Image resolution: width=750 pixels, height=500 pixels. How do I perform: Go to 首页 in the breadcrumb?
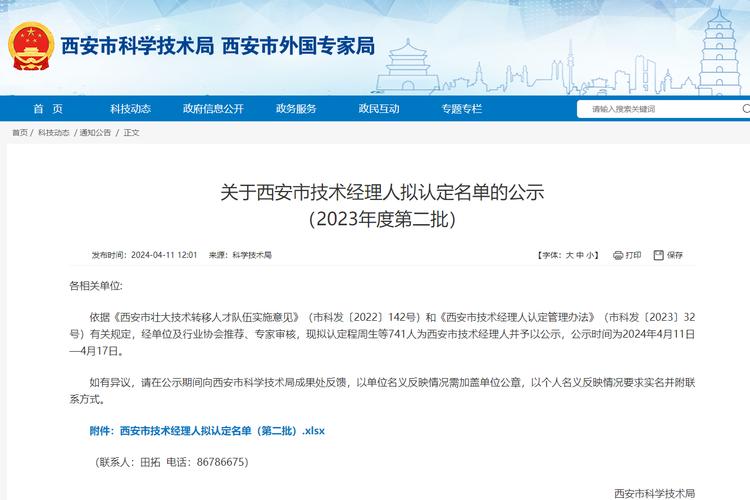20,133
